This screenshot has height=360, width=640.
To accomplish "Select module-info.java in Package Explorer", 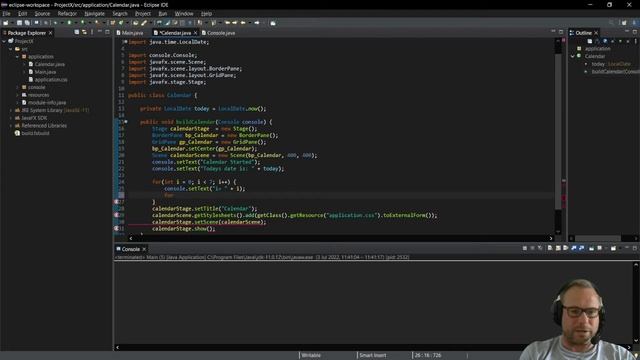I will pyautogui.click(x=43, y=102).
